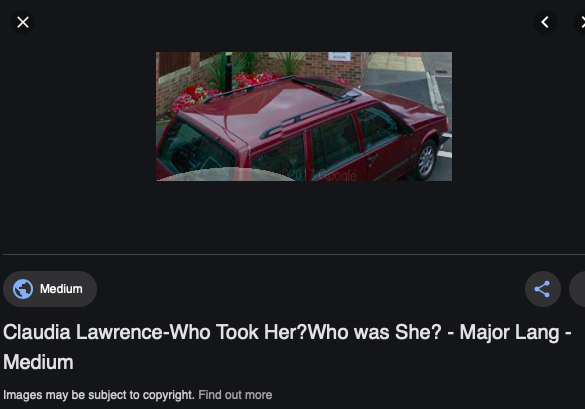Click the car's rear window in the photo
The width and height of the screenshot is (585, 409).
pyautogui.click(x=197, y=147)
